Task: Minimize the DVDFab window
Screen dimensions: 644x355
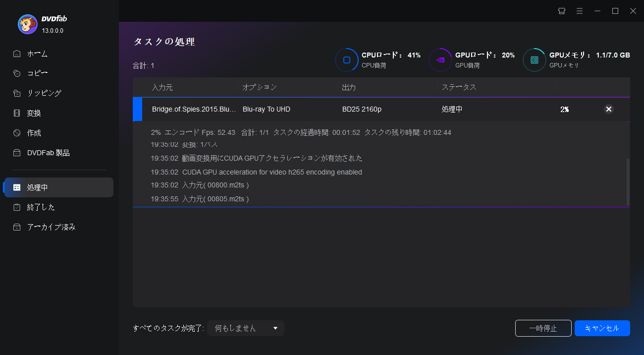Action: (x=597, y=11)
